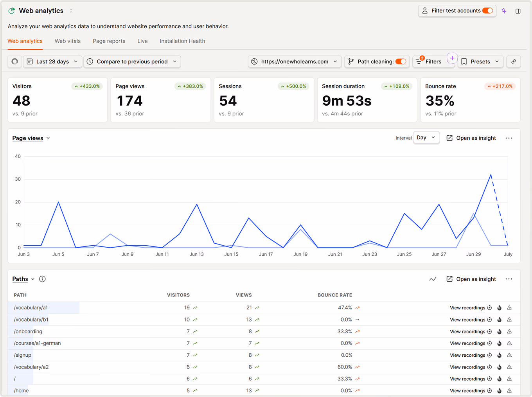
Task: Open the Live tab
Action: [143, 41]
